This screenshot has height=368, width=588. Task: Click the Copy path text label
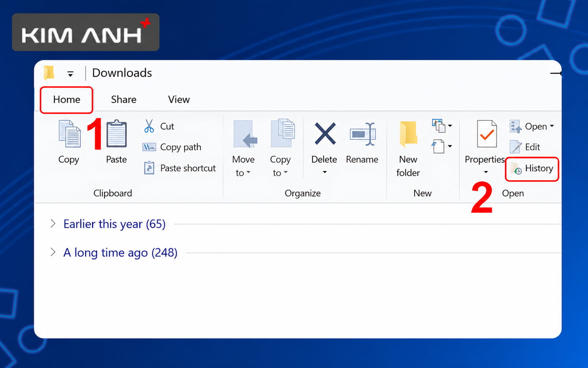(181, 147)
